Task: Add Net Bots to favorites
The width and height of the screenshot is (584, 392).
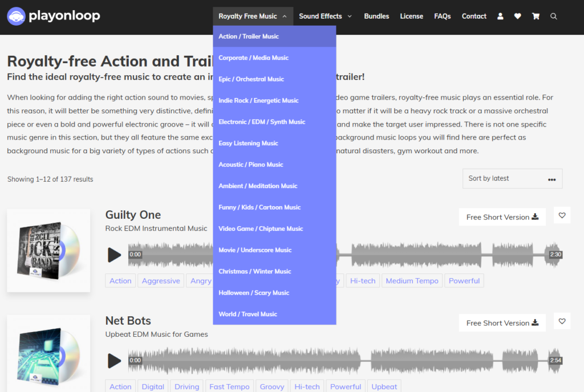Action: 562,321
